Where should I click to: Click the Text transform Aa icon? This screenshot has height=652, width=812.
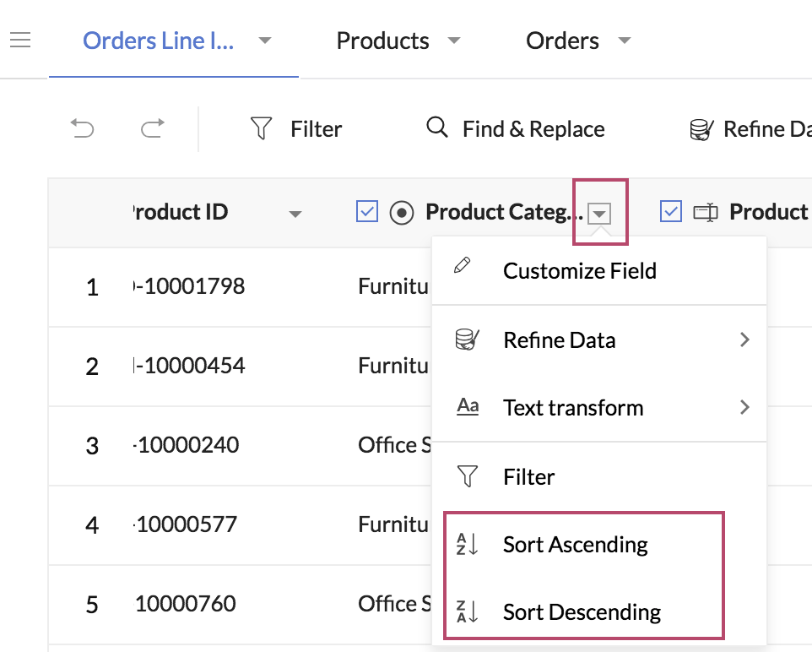pos(467,407)
